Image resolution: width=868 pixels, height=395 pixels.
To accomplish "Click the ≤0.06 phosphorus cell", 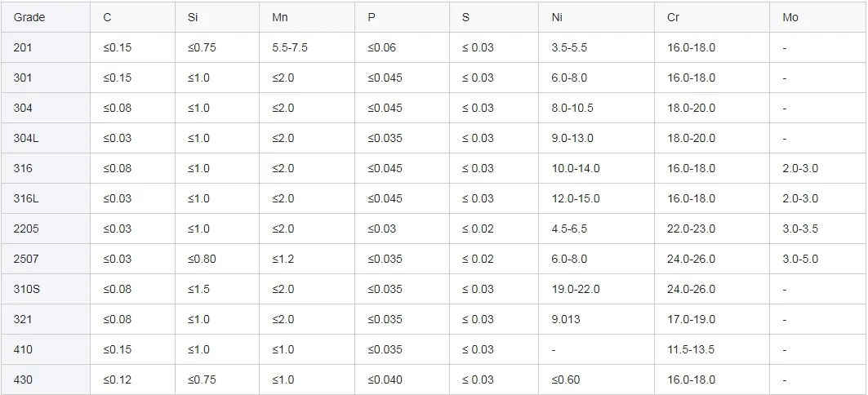I will click(381, 47).
